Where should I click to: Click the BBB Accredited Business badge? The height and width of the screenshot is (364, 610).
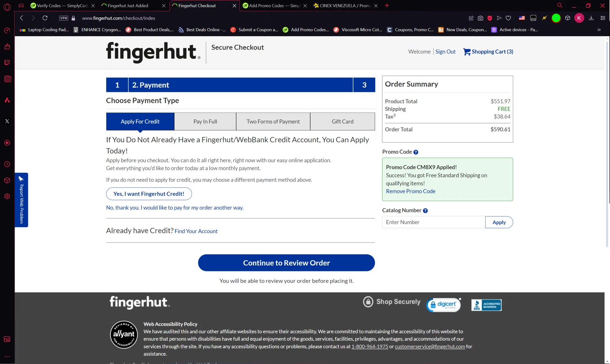486,305
